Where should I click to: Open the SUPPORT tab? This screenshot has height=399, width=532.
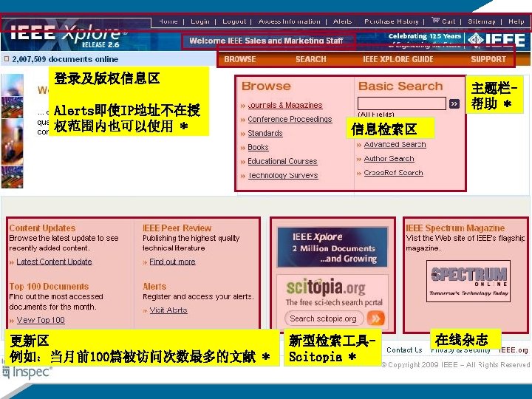(x=488, y=59)
